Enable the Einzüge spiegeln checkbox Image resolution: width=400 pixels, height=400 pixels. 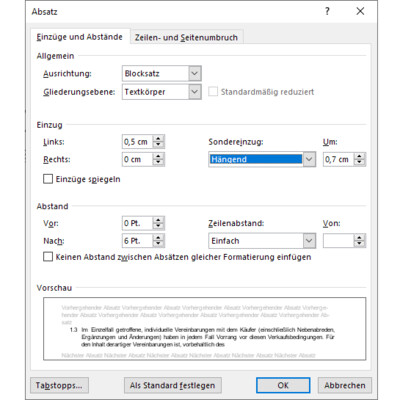[48, 179]
